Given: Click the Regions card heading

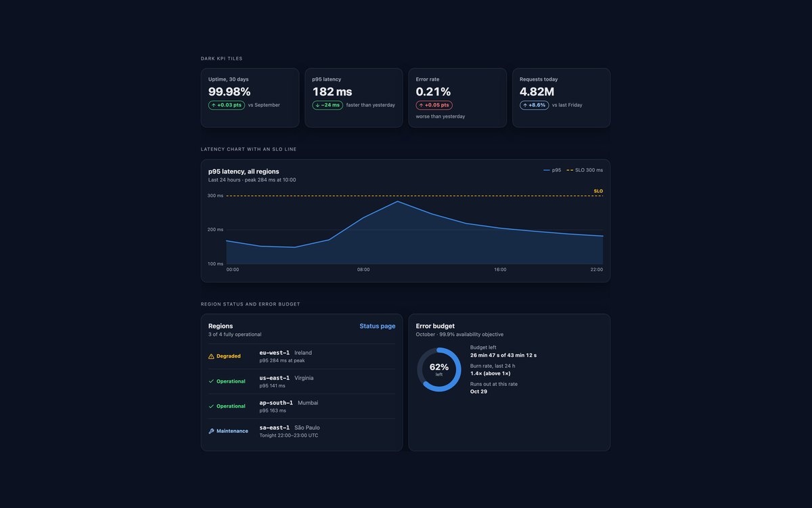Looking at the screenshot, I should [x=221, y=326].
